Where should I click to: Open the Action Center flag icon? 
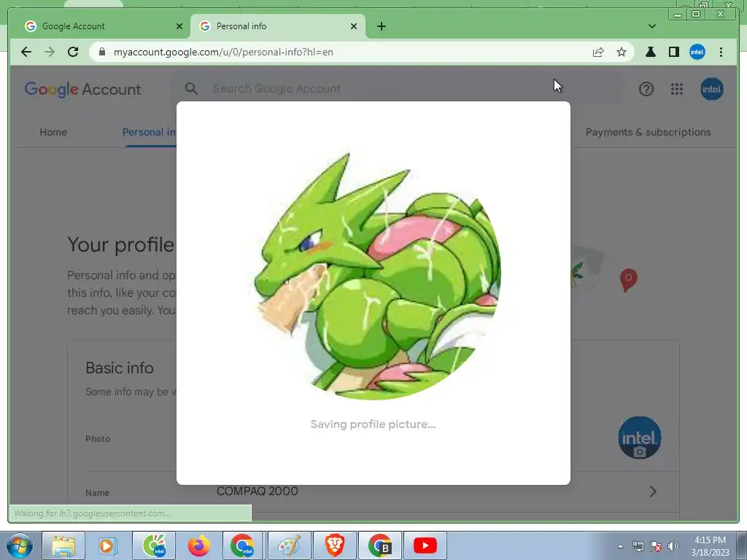(x=656, y=546)
